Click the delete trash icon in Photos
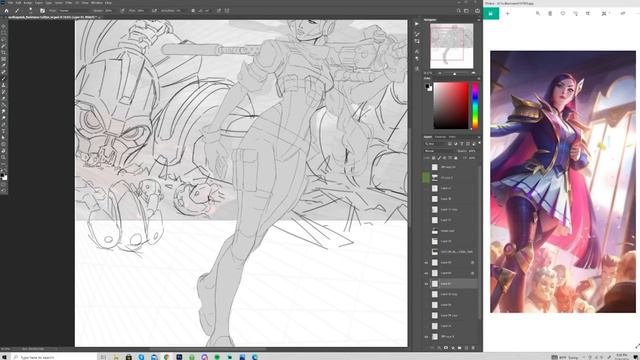The height and width of the screenshot is (360, 640). pos(550,13)
